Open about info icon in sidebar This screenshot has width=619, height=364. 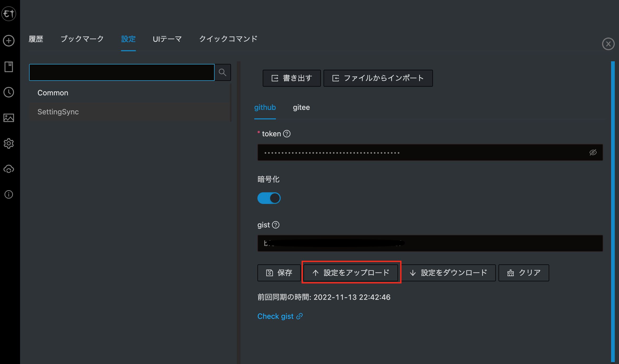point(9,195)
